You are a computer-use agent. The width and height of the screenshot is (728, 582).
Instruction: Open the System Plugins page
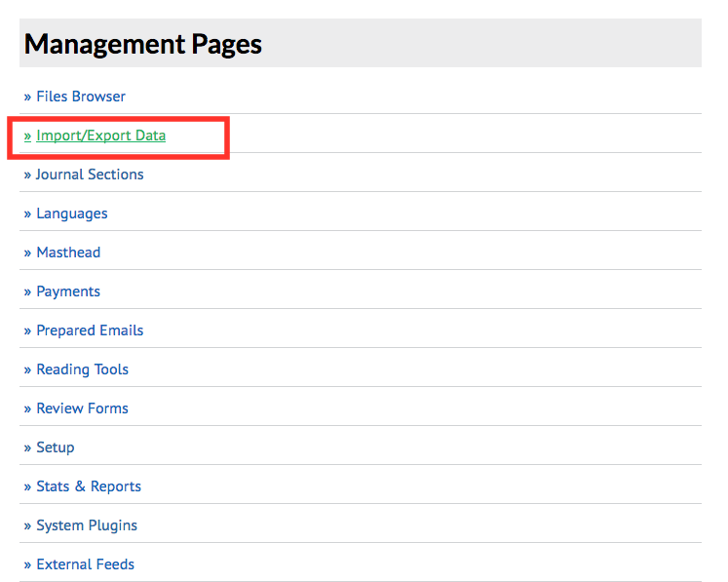pyautogui.click(x=87, y=525)
